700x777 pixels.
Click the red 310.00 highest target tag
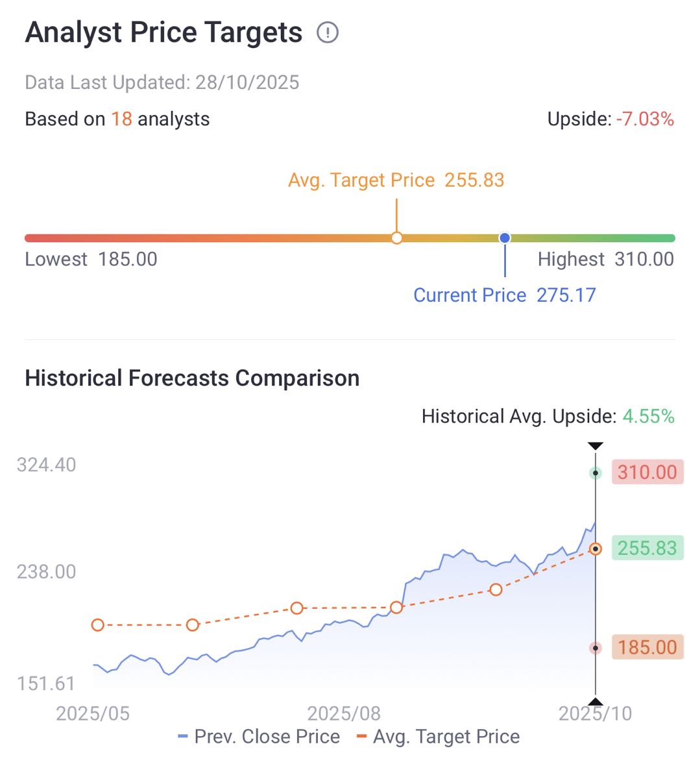(647, 473)
